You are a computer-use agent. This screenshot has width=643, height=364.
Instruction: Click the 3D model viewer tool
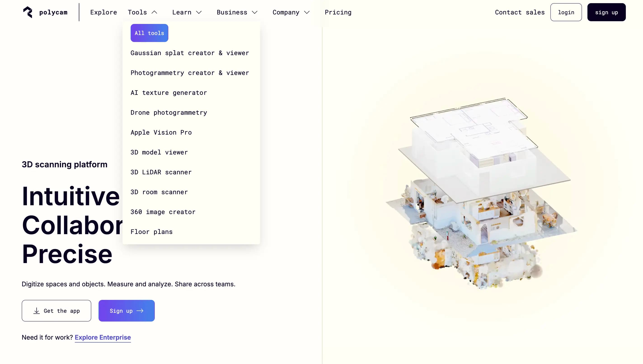coord(159,152)
